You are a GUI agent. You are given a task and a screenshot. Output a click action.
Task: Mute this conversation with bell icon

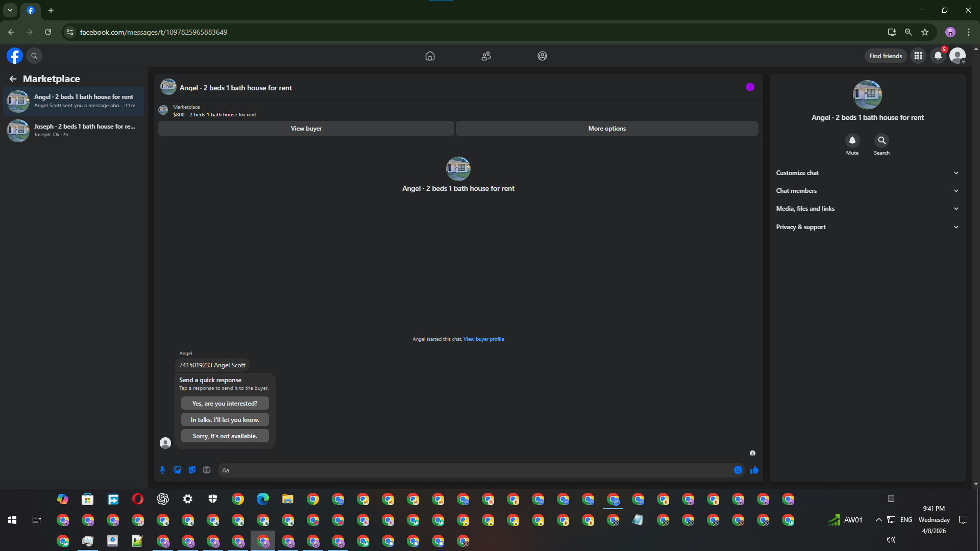click(852, 140)
